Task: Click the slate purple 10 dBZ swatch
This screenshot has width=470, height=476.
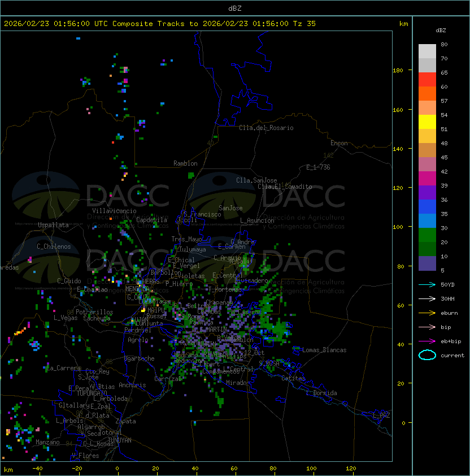Action: point(427,263)
